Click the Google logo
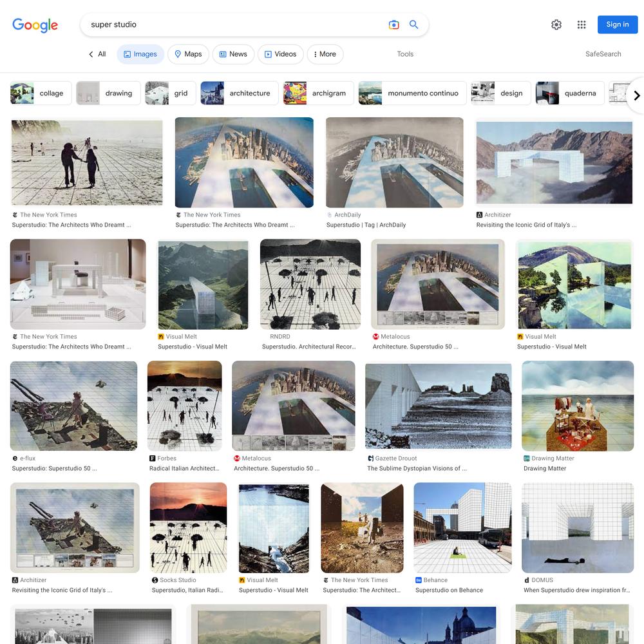Image resolution: width=644 pixels, height=644 pixels. (x=35, y=24)
